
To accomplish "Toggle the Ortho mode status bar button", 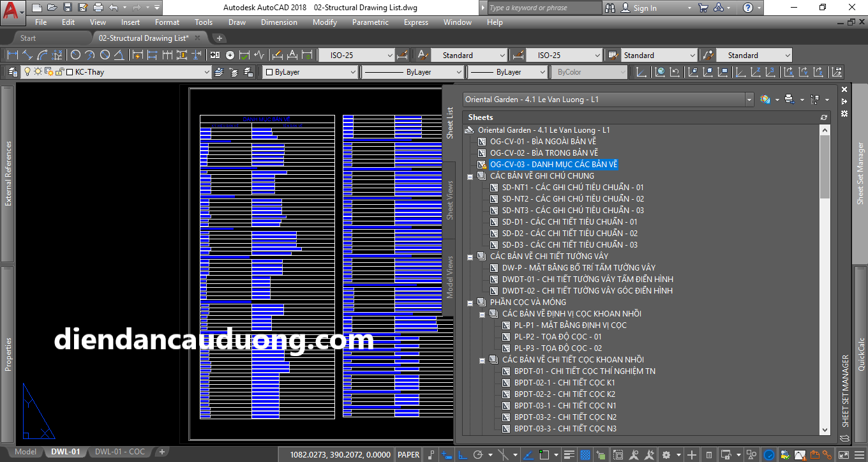I will pos(463,454).
